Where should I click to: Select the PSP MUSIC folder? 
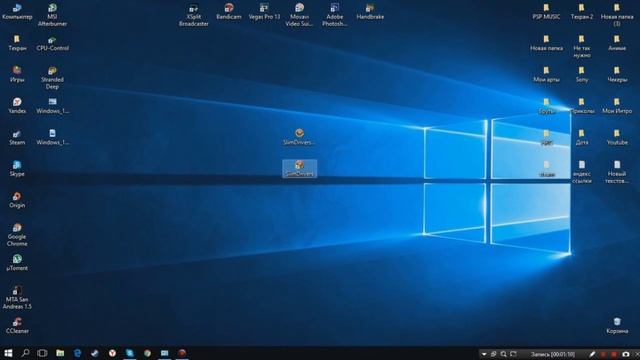point(546,11)
